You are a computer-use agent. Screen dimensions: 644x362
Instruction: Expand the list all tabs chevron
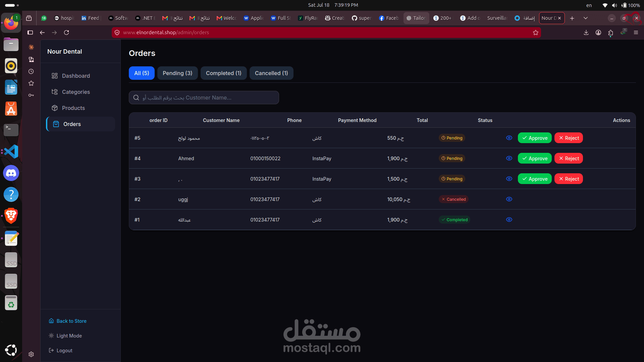[x=585, y=18]
